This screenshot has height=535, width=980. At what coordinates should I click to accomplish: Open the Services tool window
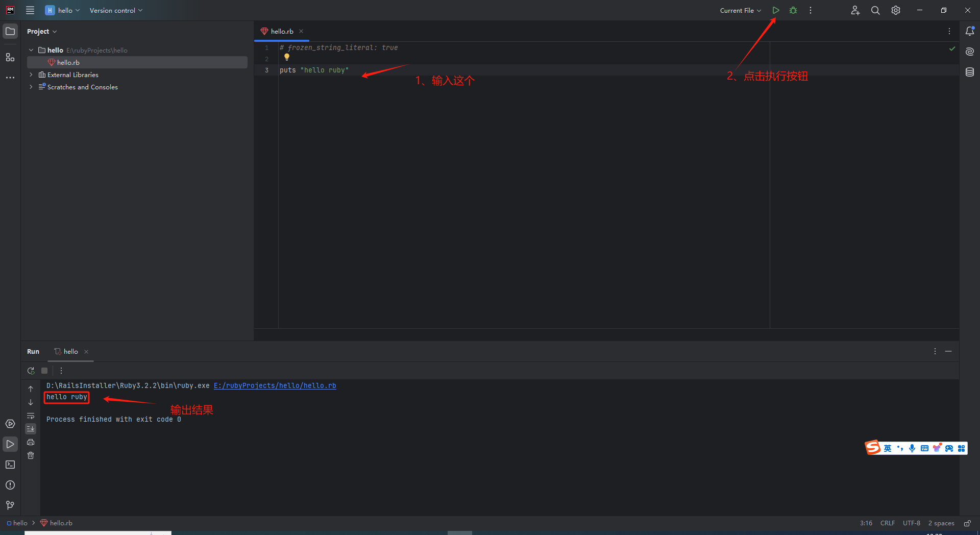10,424
